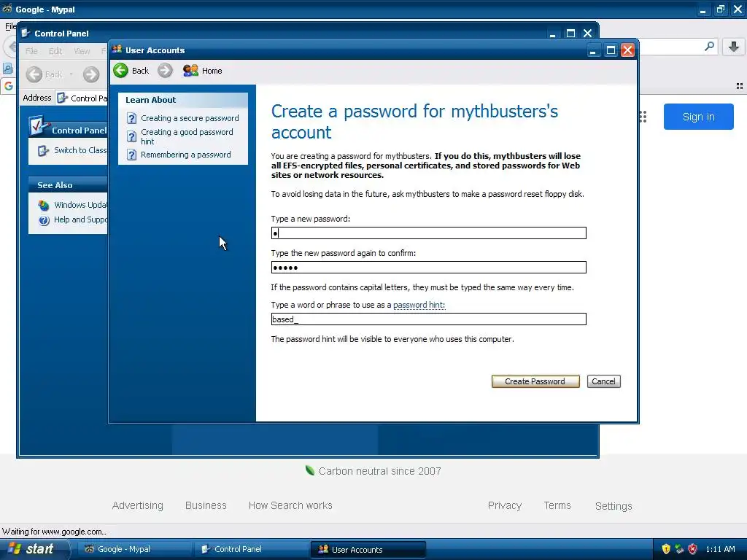Click Windows Update in See Also
This screenshot has width=747, height=560.
80,205
